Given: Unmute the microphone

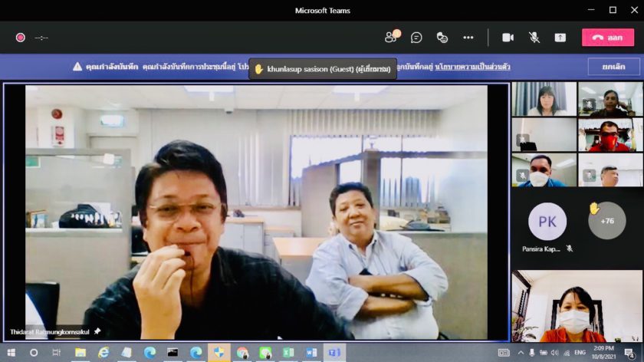Looking at the screenshot, I should (x=534, y=37).
